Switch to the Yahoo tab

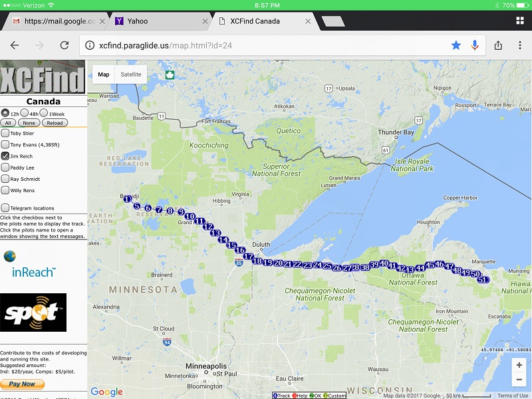[x=160, y=21]
